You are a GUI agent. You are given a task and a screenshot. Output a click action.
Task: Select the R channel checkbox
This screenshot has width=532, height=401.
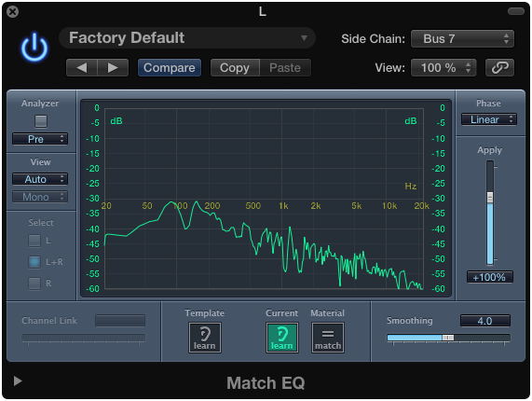click(34, 283)
